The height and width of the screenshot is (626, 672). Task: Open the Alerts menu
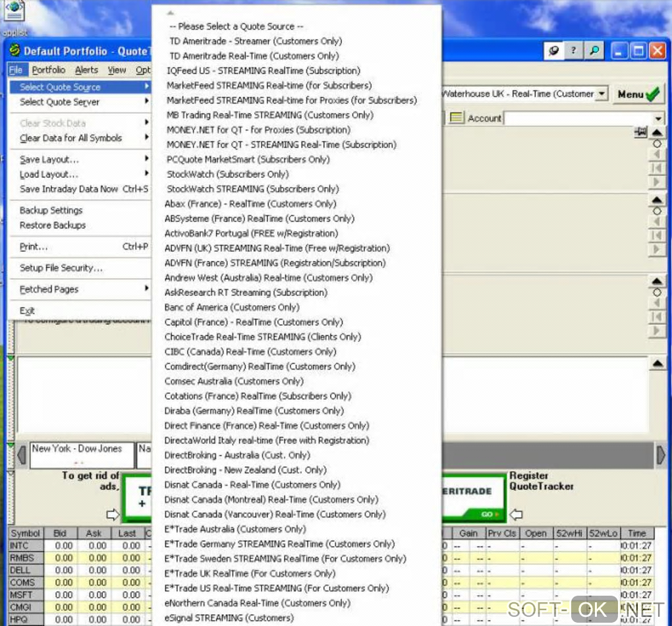tap(86, 70)
